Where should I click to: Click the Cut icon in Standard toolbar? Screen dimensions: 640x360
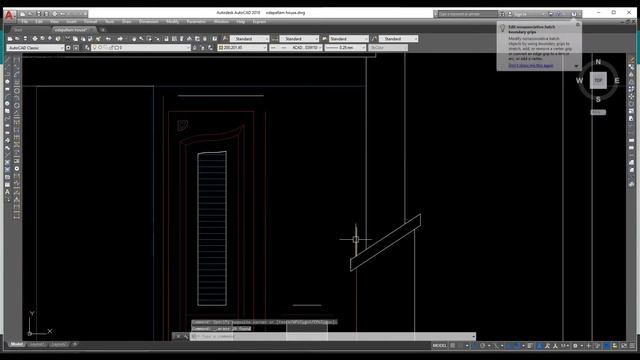[x=67, y=39]
